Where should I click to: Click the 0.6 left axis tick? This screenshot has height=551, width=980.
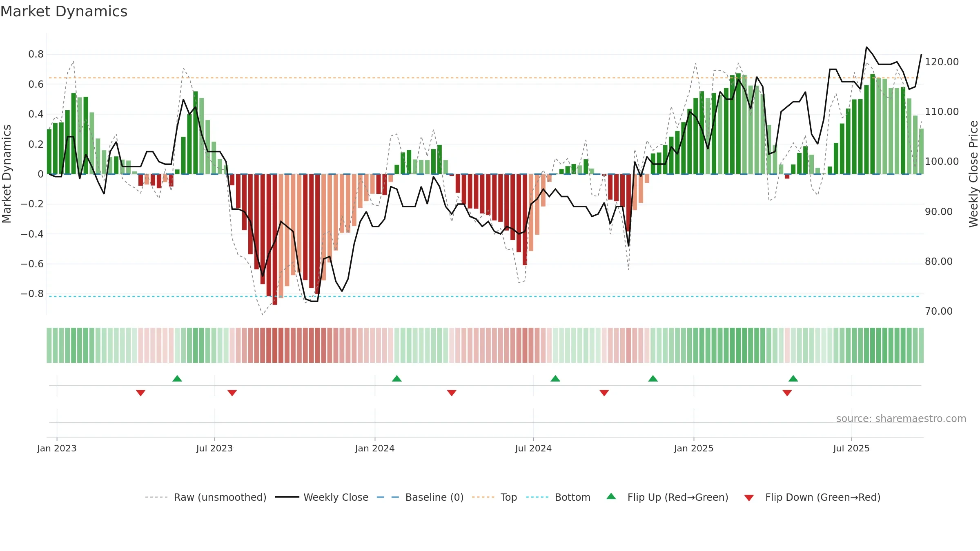tap(36, 84)
